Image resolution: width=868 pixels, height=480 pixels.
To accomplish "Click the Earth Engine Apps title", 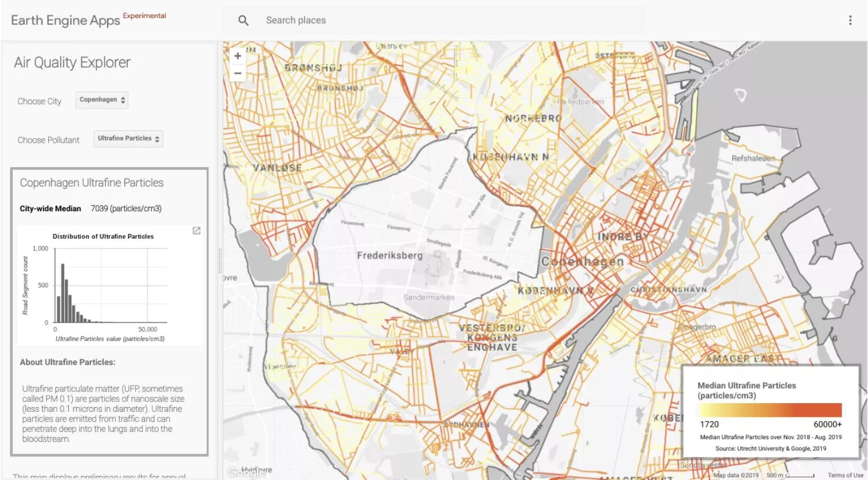I will point(65,20).
